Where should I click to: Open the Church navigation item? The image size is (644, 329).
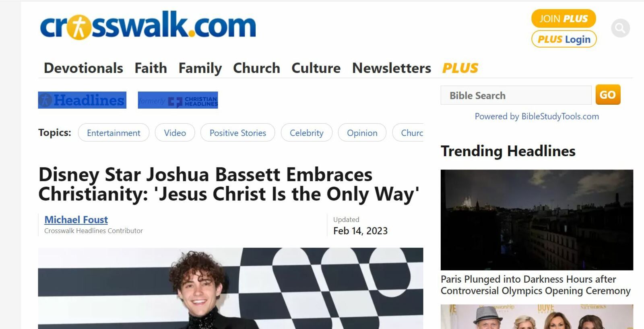click(256, 68)
